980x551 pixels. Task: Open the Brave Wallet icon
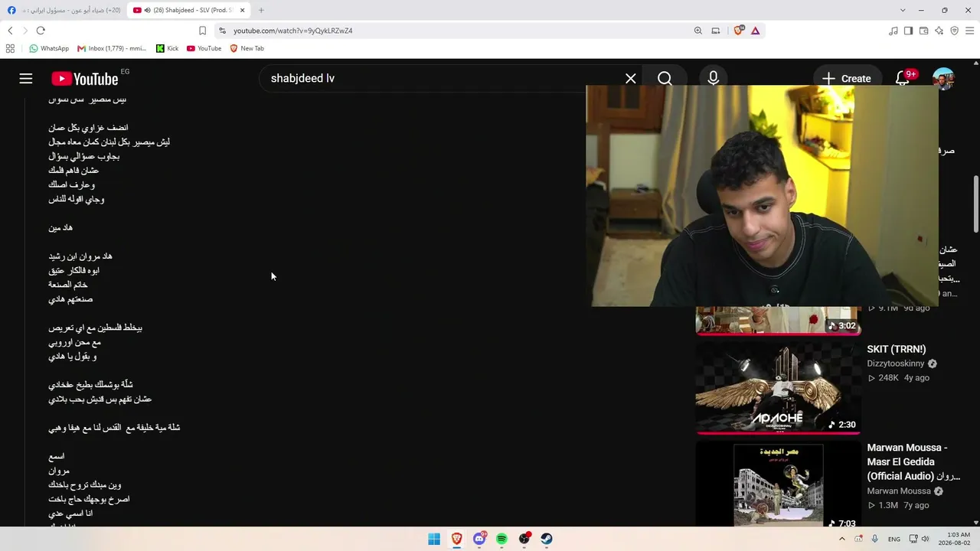pos(924,31)
